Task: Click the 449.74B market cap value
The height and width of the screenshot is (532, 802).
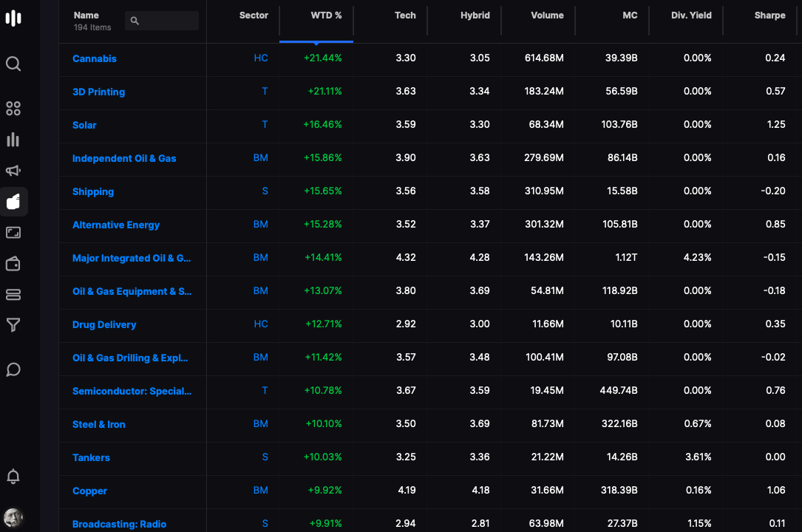Action: pyautogui.click(x=619, y=390)
